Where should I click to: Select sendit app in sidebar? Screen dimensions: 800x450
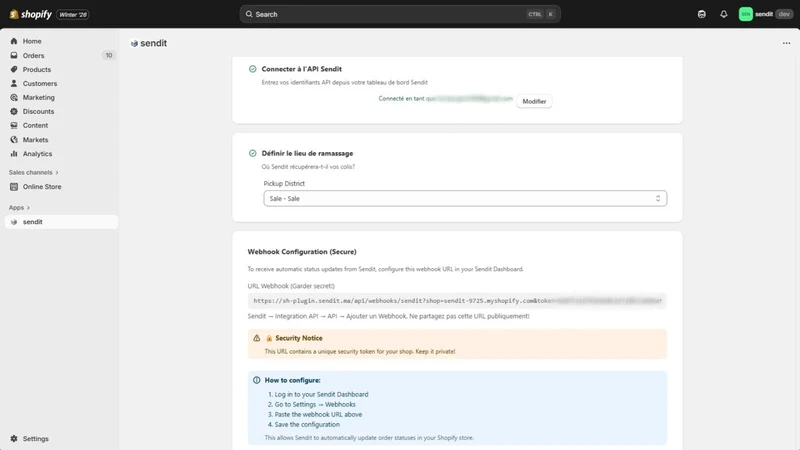click(x=61, y=222)
